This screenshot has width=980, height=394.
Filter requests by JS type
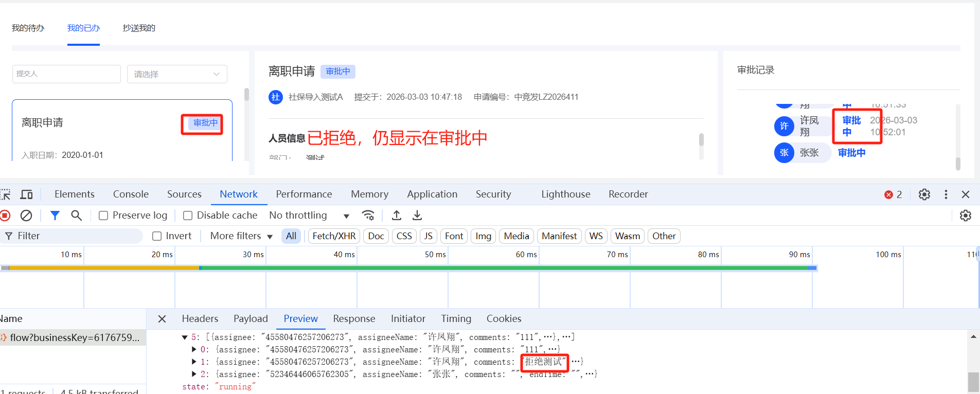(x=429, y=236)
